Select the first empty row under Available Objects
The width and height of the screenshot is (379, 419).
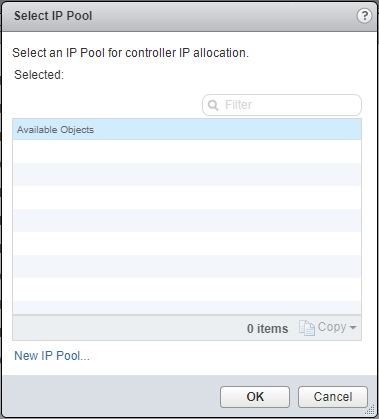coord(187,151)
